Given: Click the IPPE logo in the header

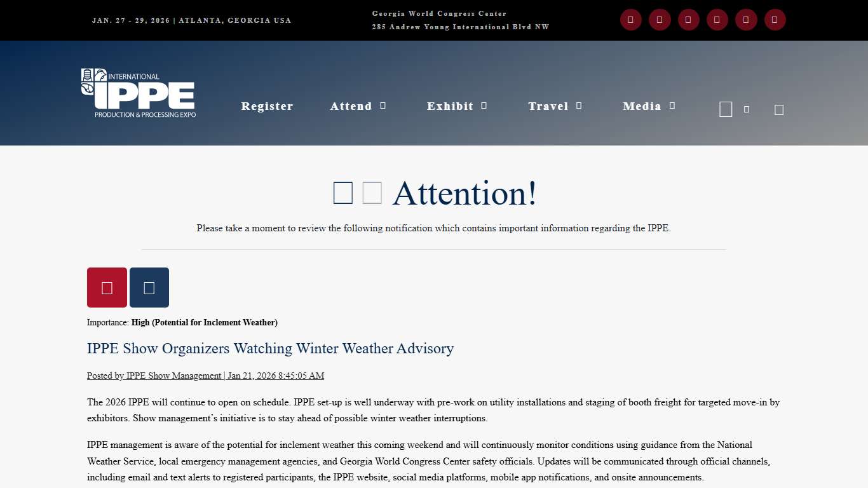Looking at the screenshot, I should point(139,93).
